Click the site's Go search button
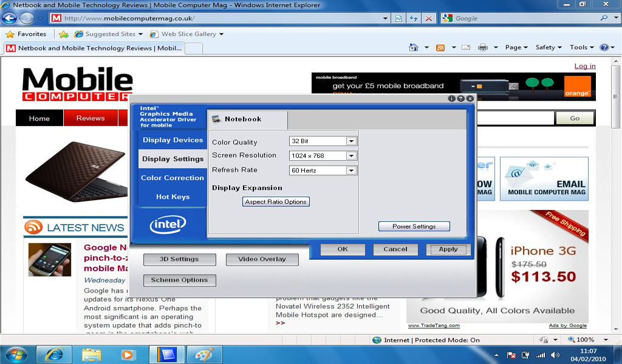Screen dimensions: 622x364 click(575, 118)
